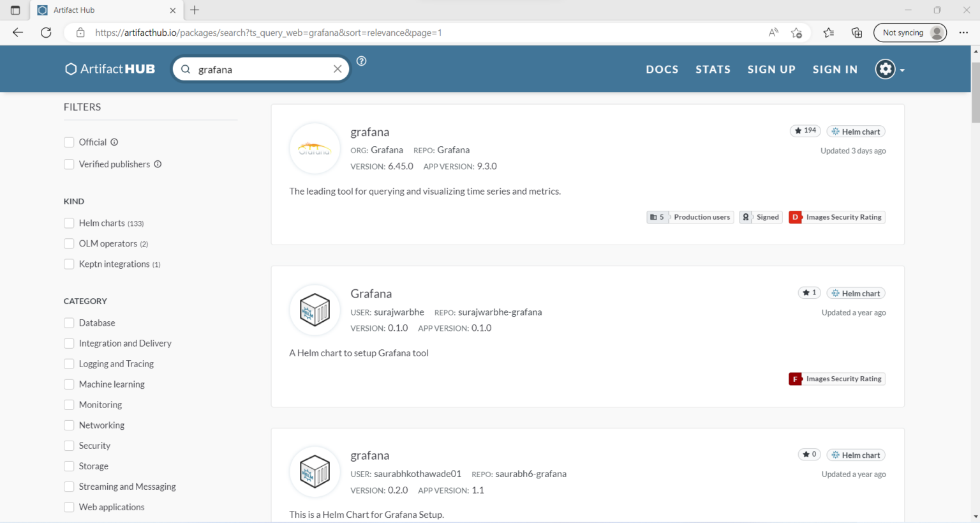Image resolution: width=980 pixels, height=523 pixels.
Task: Open the Not syncing account dropdown
Action: (x=910, y=32)
